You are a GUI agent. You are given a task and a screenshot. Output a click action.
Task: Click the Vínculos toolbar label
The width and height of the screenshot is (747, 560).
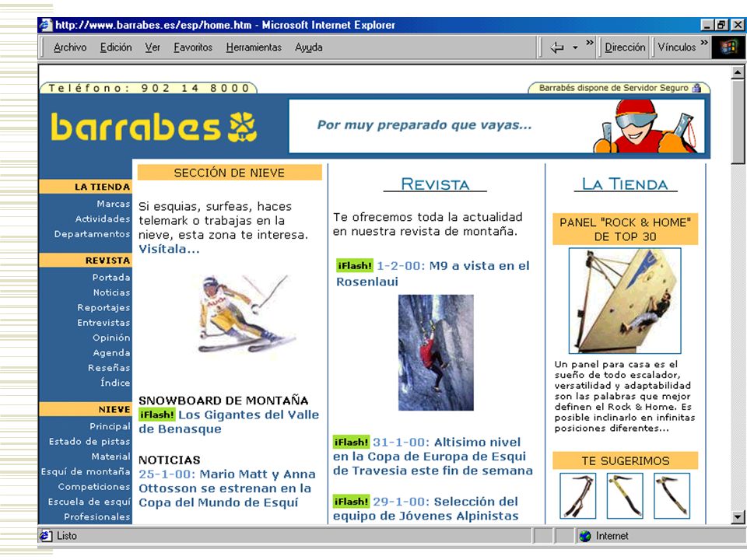point(676,47)
